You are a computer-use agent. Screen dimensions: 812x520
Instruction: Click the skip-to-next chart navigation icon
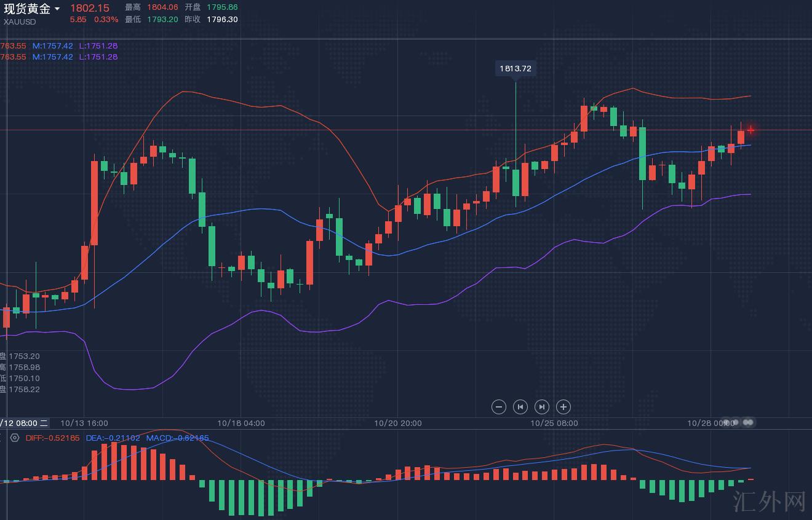tap(542, 407)
